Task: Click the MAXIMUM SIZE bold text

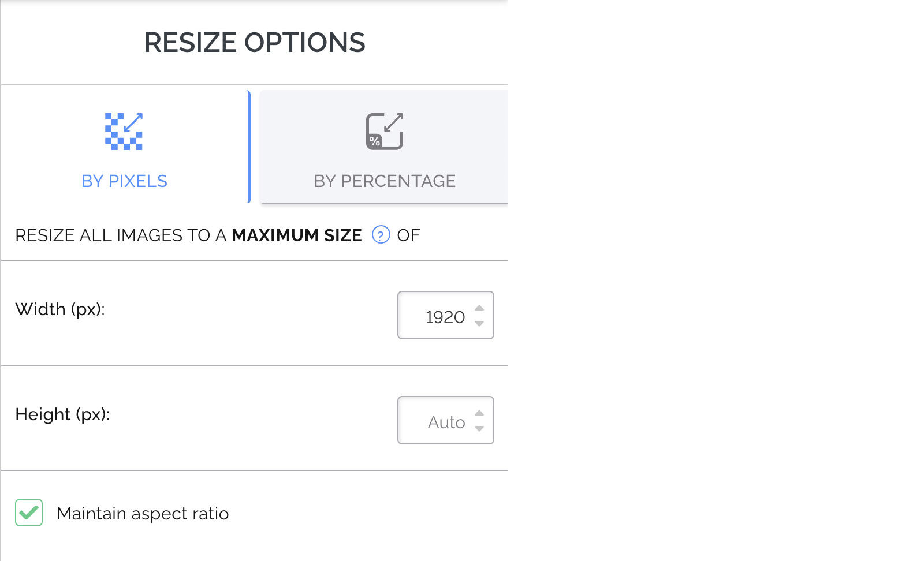Action: (297, 235)
